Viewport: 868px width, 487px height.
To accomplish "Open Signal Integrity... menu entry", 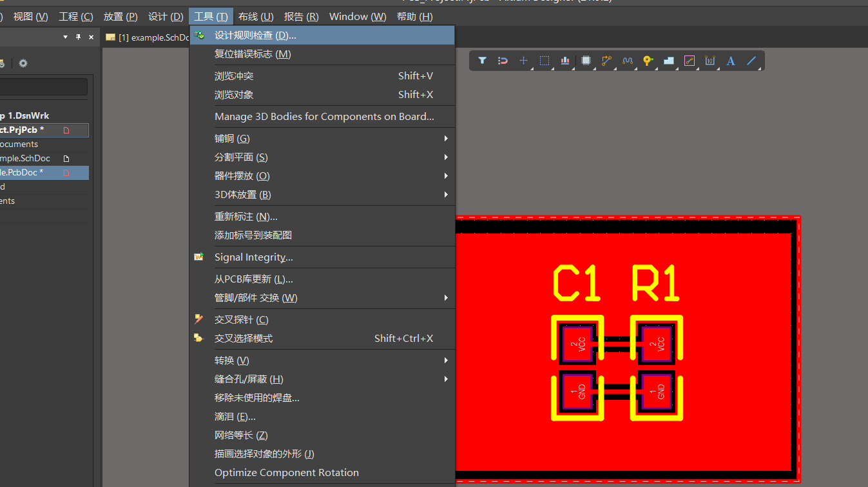I will (x=322, y=257).
